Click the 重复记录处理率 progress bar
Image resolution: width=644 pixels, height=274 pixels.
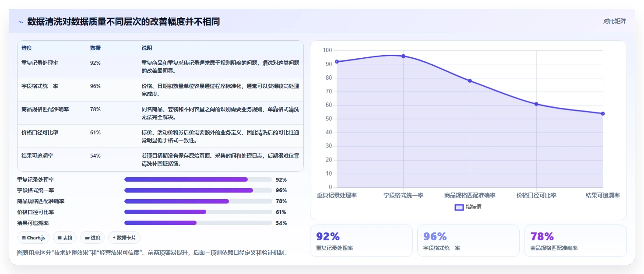coord(198,179)
